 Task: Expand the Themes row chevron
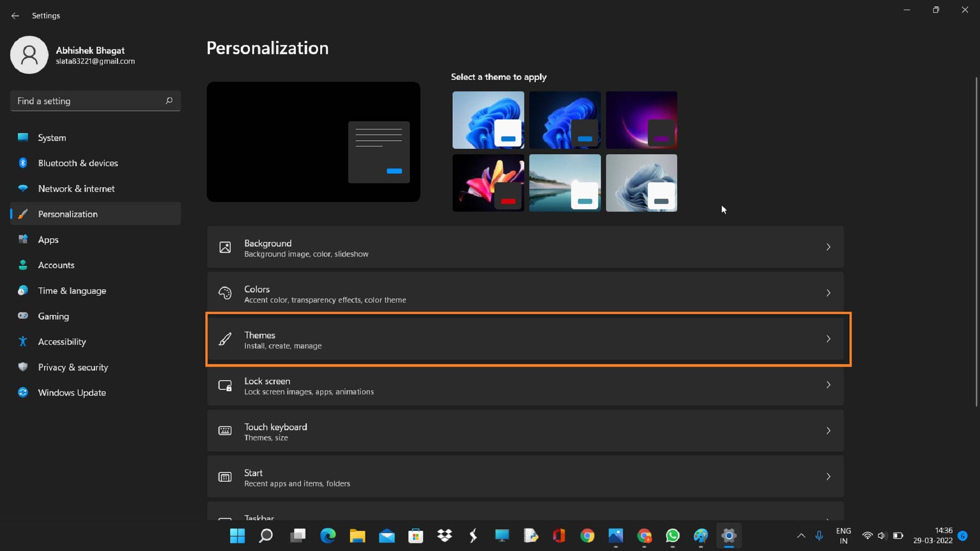click(x=828, y=339)
